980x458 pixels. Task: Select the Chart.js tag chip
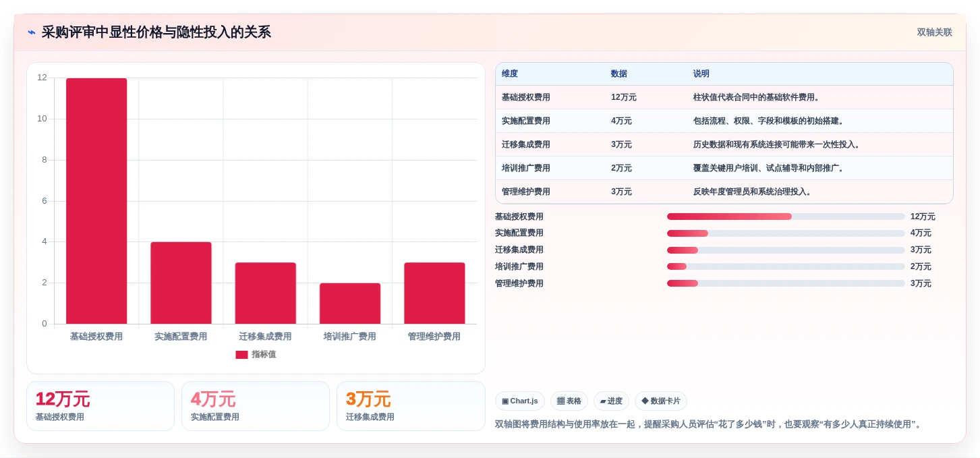[x=520, y=401]
